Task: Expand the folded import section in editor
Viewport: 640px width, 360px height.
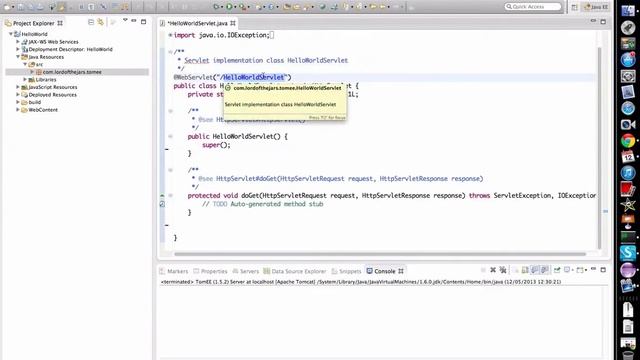Action: (170, 35)
